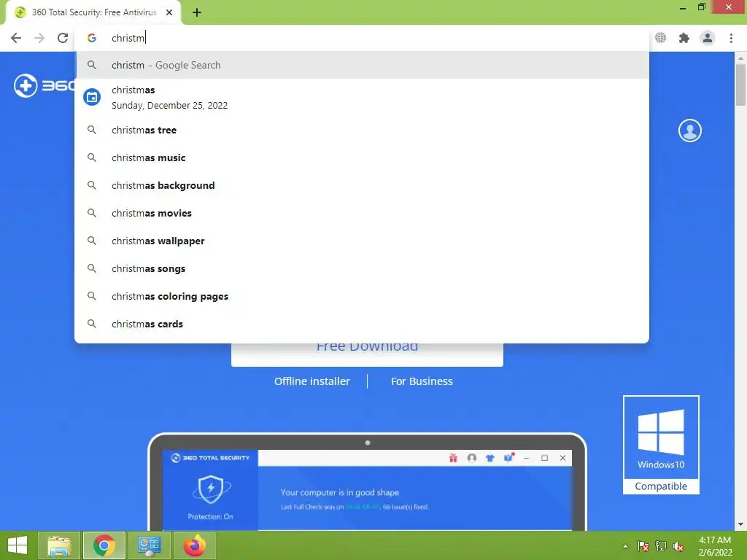Click the muted volume tray icon

[x=678, y=547]
